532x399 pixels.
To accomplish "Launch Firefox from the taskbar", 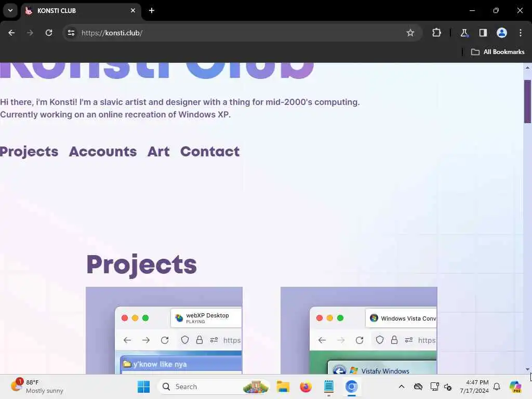I will (x=305, y=387).
